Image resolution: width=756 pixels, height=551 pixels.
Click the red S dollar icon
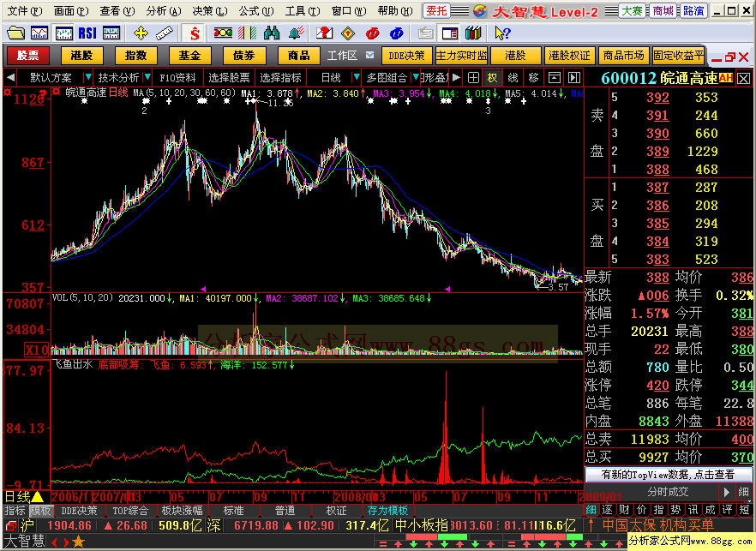coord(195,33)
